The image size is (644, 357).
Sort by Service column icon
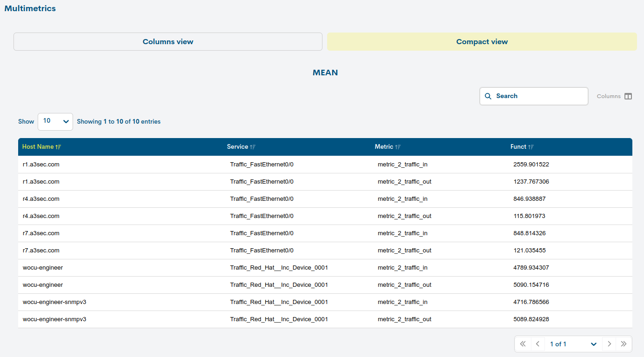click(253, 147)
